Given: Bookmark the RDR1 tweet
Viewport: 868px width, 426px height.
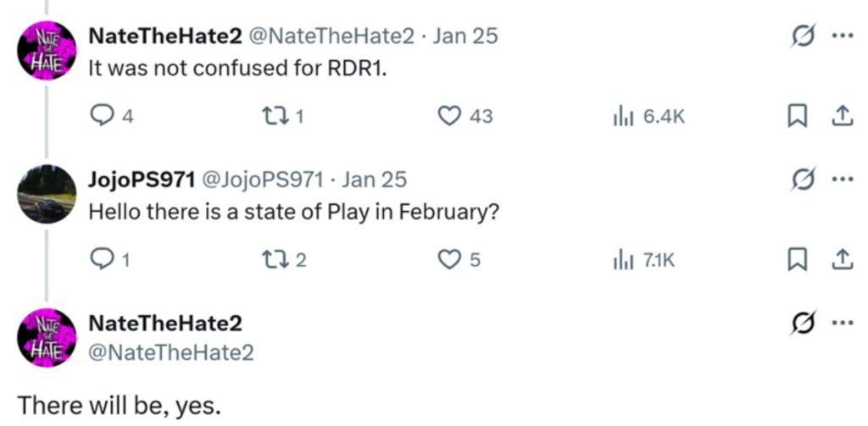Looking at the screenshot, I should [x=797, y=118].
